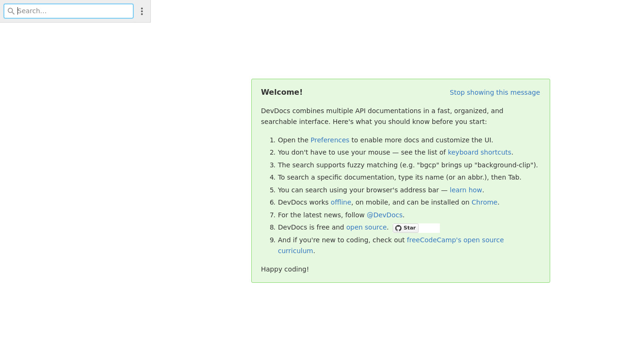This screenshot has width=644, height=362.
Task: Click the open source link
Action: pos(366,227)
